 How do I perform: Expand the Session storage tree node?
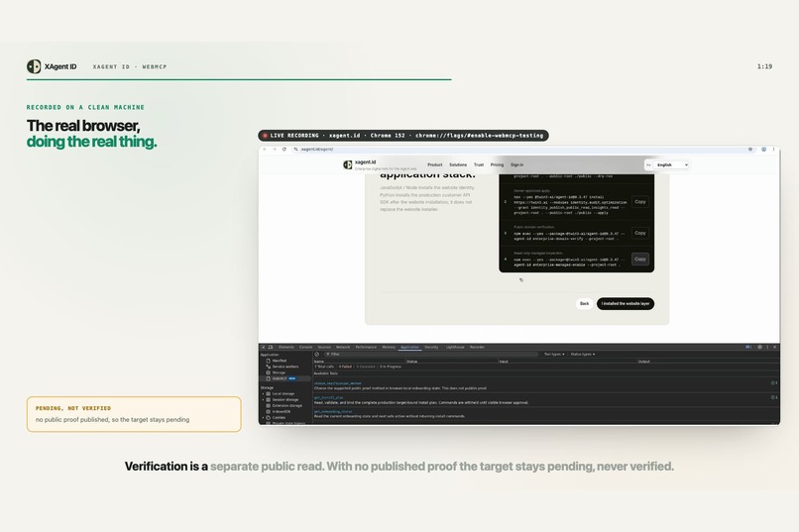click(264, 399)
